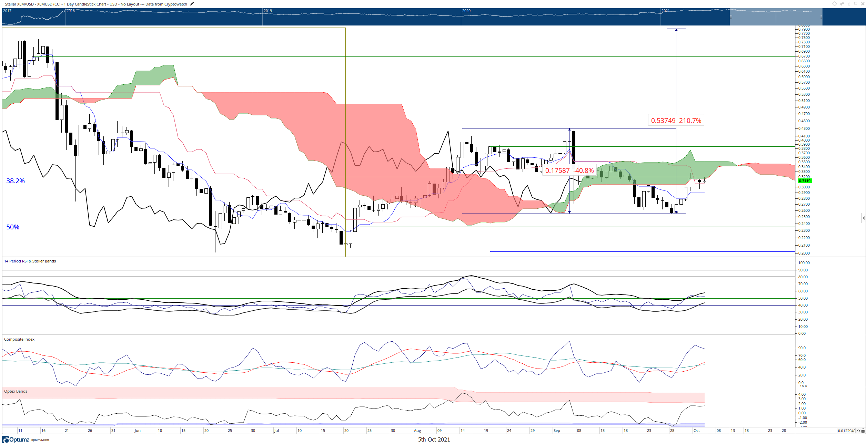Click the diamond icon in top-right corner
The image size is (868, 445).
[835, 4]
